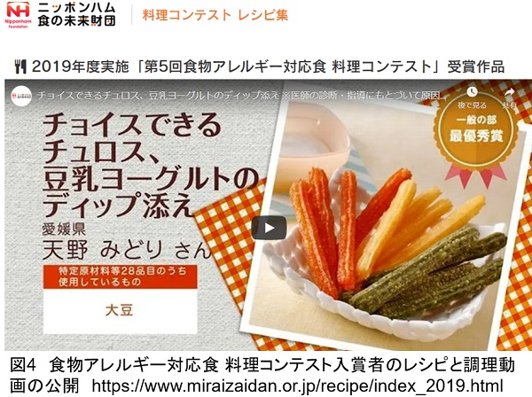
Task: Play the churros recipe video
Action: 269,228
